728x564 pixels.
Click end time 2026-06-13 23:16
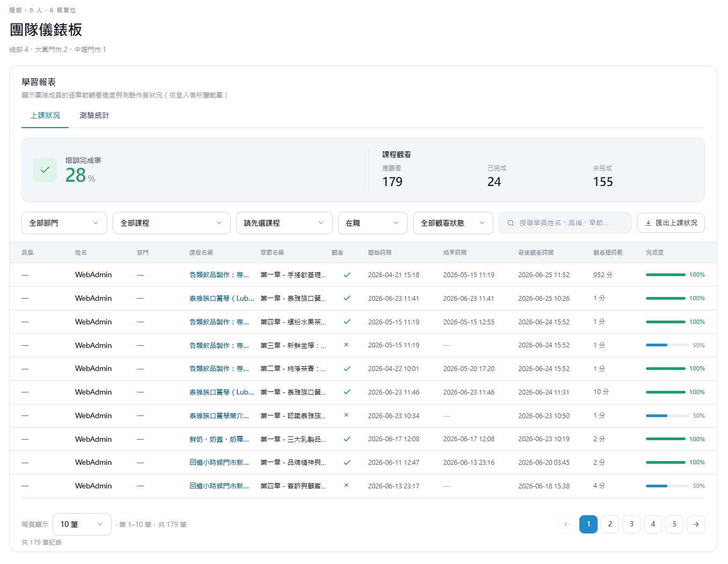point(469,463)
